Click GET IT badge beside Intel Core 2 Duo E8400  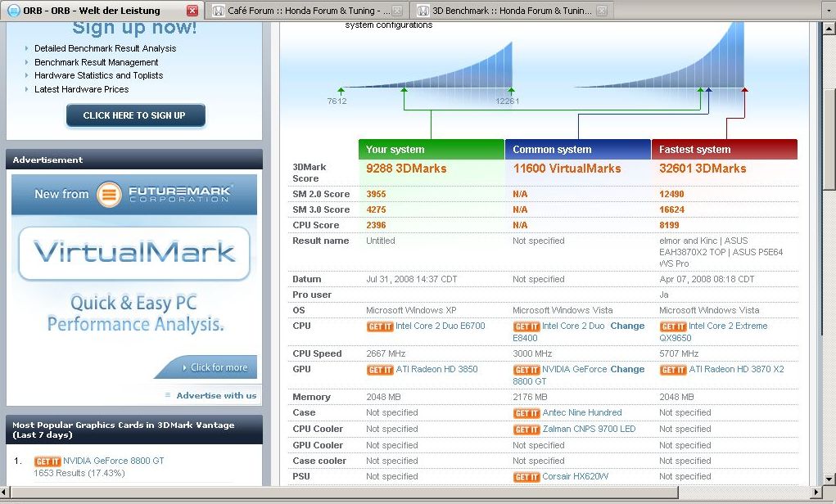click(526, 326)
